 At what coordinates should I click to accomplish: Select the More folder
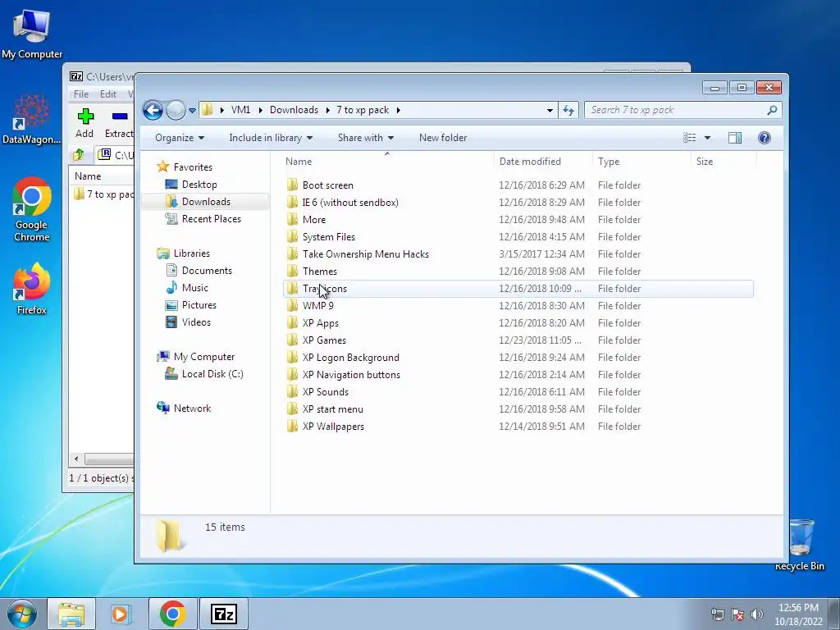[314, 220]
